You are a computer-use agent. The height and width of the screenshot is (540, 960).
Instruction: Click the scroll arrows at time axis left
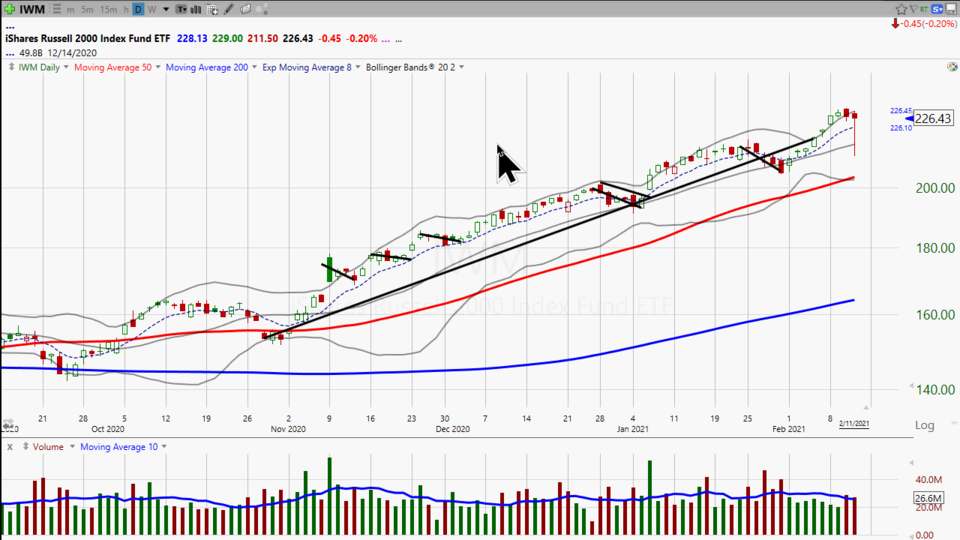click(x=8, y=424)
